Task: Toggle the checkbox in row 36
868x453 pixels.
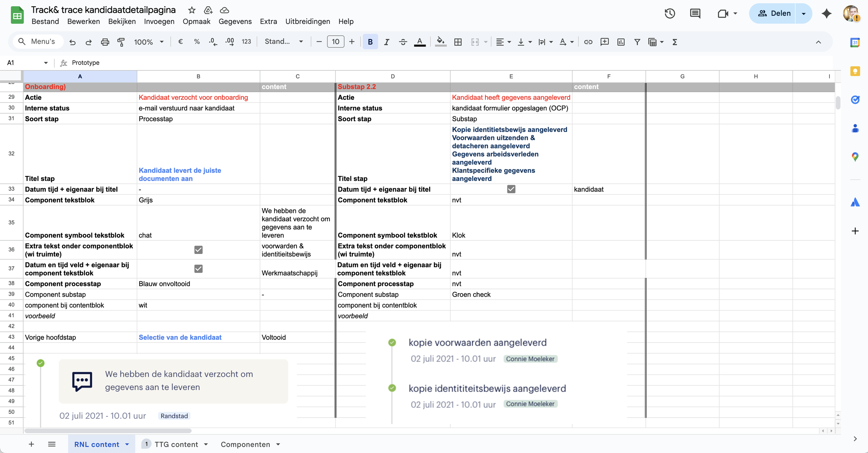Action: point(198,250)
